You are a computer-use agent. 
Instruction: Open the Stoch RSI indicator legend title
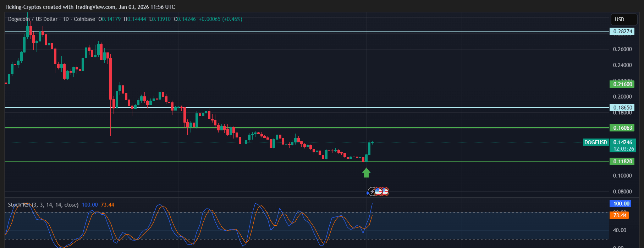coord(43,205)
